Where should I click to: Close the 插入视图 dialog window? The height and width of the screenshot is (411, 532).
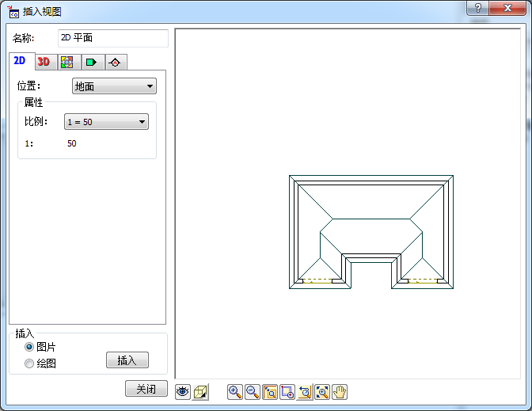(x=507, y=8)
